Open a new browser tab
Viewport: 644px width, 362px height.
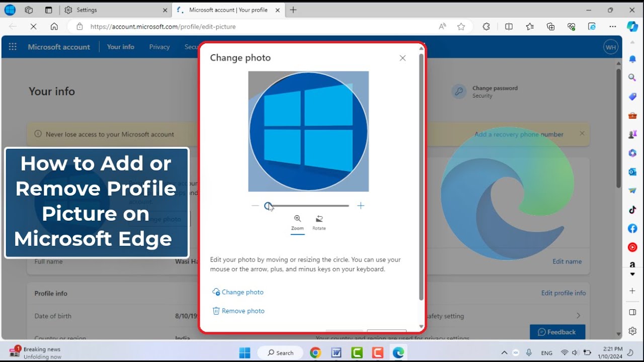[293, 10]
